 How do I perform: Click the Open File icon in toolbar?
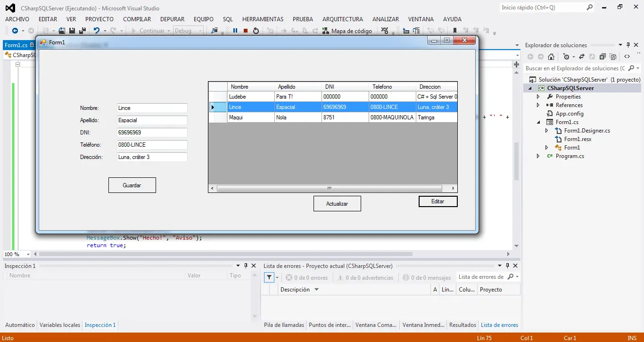tap(62, 31)
